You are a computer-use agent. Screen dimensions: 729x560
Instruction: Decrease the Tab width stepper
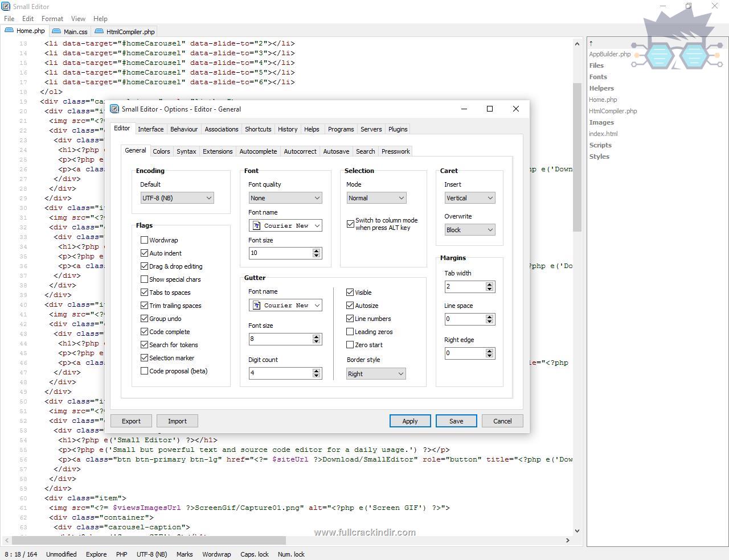pyautogui.click(x=489, y=289)
